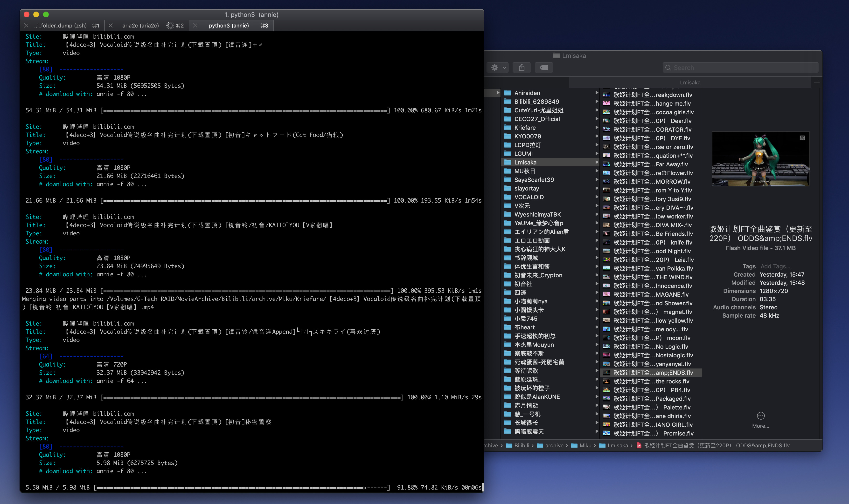This screenshot has width=849, height=504.
Task: Add a new Finder tab with plus
Action: point(816,82)
